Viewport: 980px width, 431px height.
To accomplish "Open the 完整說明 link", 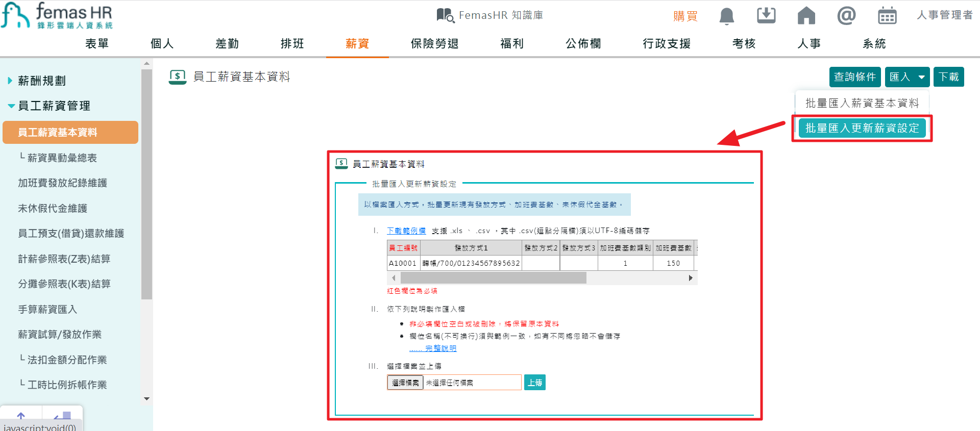I will pyautogui.click(x=441, y=348).
